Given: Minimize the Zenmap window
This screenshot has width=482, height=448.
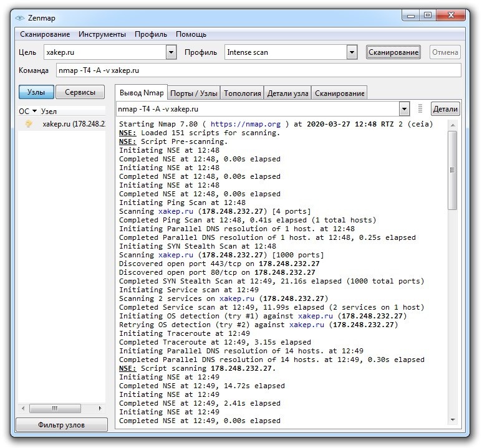Looking at the screenshot, I should coord(411,16).
